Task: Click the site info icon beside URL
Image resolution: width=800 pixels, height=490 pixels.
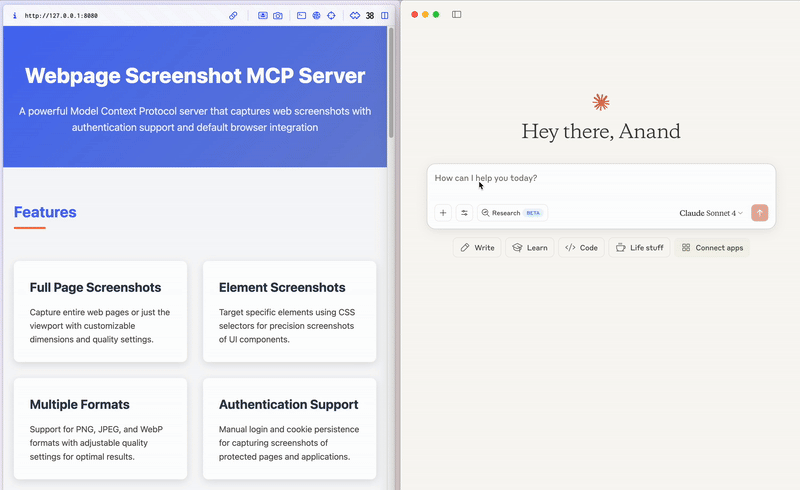Action: pos(14,16)
